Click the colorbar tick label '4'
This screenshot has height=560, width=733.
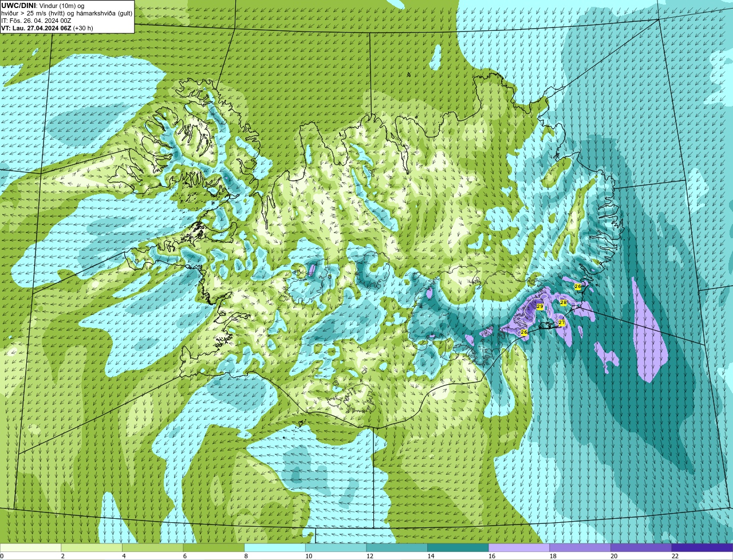click(124, 556)
